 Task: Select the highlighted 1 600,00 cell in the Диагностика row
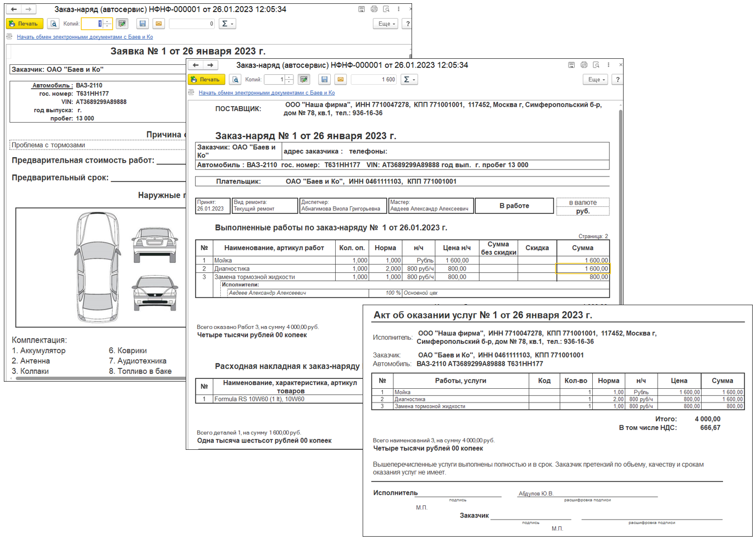583,269
